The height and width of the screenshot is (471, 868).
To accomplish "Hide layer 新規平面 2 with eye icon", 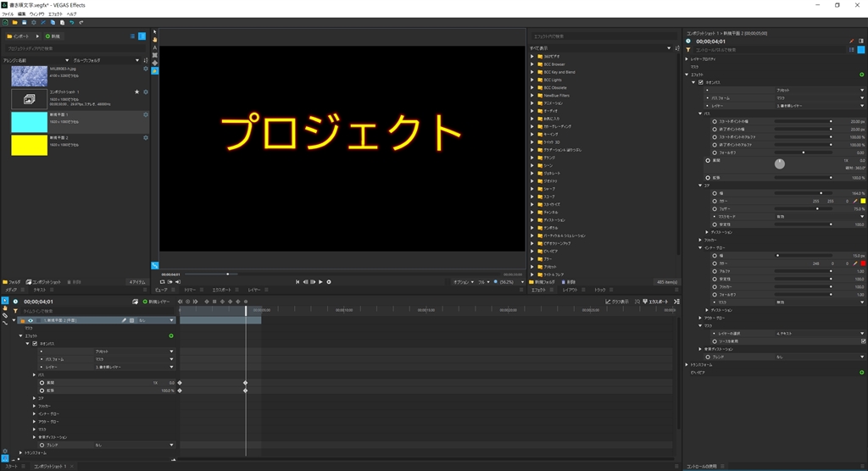I will [31, 320].
